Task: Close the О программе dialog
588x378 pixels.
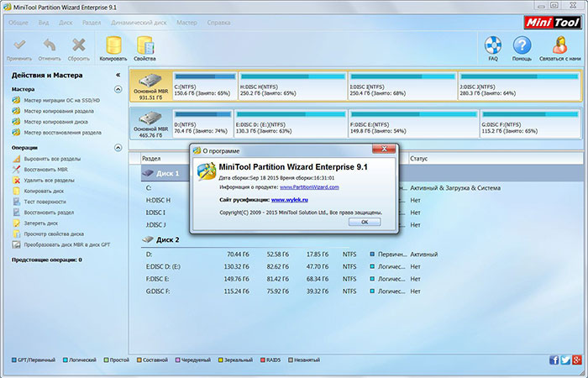Action: click(384, 150)
